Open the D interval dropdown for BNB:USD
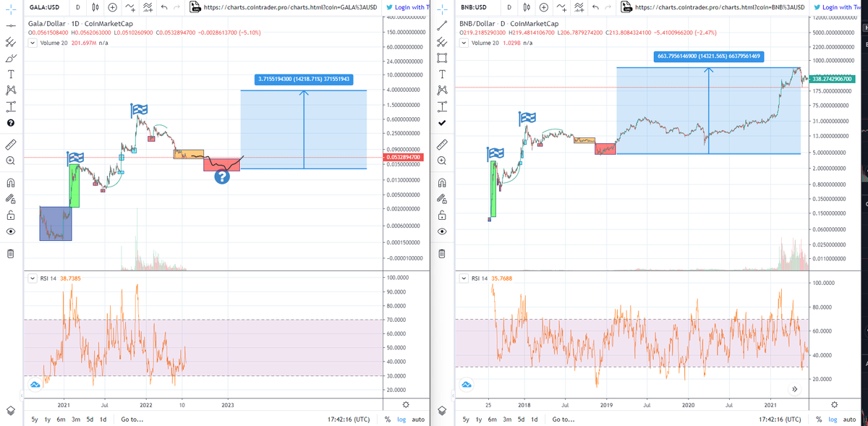Screen dimensions: 868x426 coord(509,7)
